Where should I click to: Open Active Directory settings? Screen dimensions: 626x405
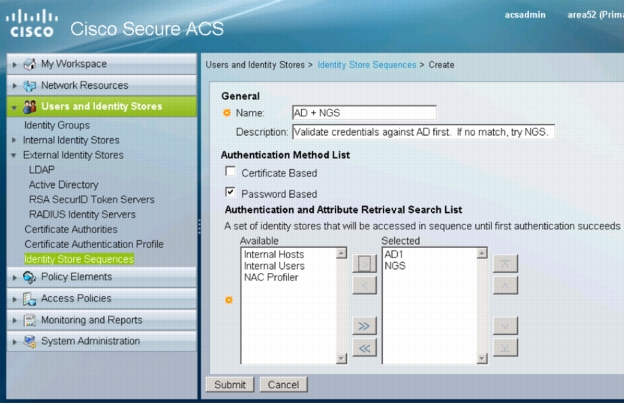click(63, 185)
